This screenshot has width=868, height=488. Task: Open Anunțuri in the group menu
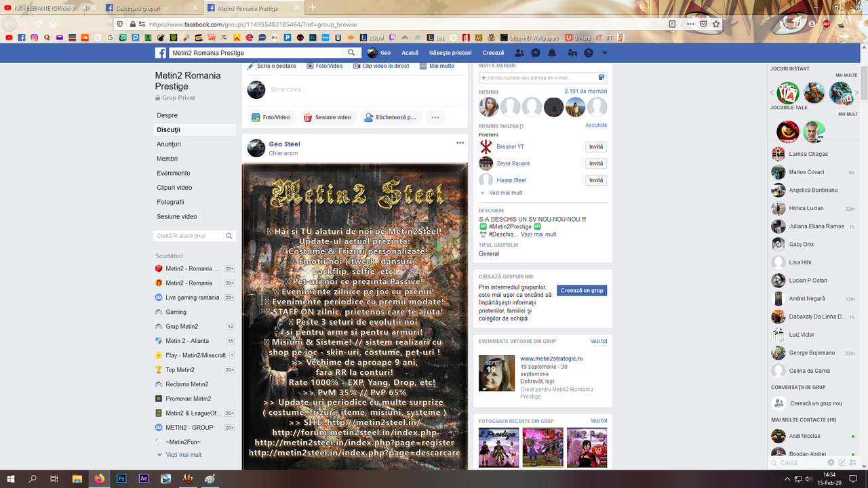click(x=169, y=144)
